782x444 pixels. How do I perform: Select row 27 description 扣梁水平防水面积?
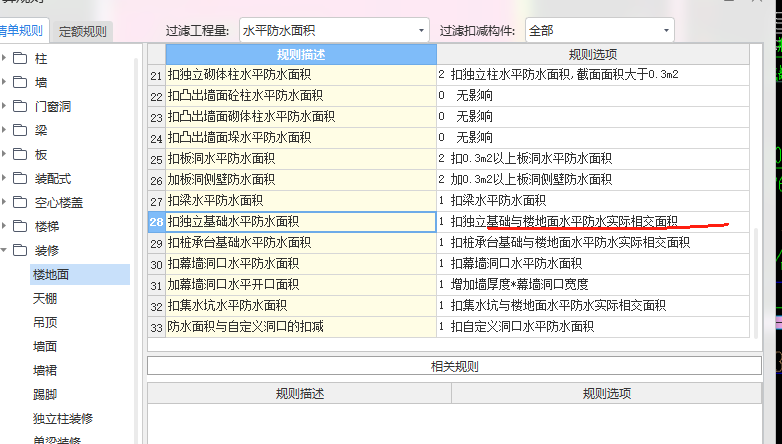pos(301,201)
